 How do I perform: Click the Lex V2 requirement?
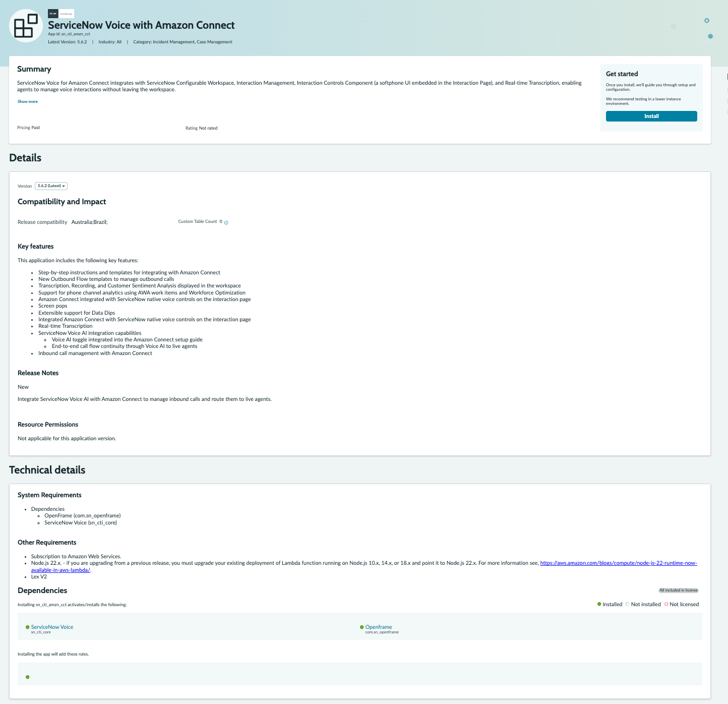(x=39, y=577)
